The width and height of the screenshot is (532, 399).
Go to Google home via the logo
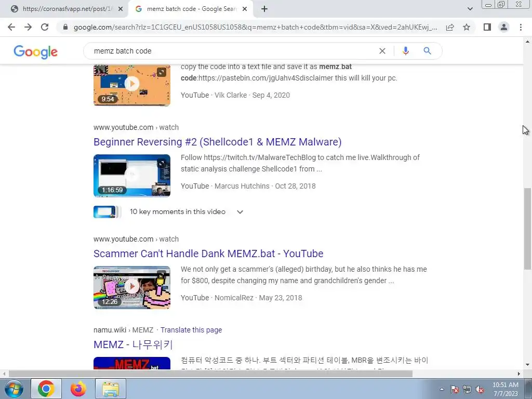pyautogui.click(x=36, y=52)
